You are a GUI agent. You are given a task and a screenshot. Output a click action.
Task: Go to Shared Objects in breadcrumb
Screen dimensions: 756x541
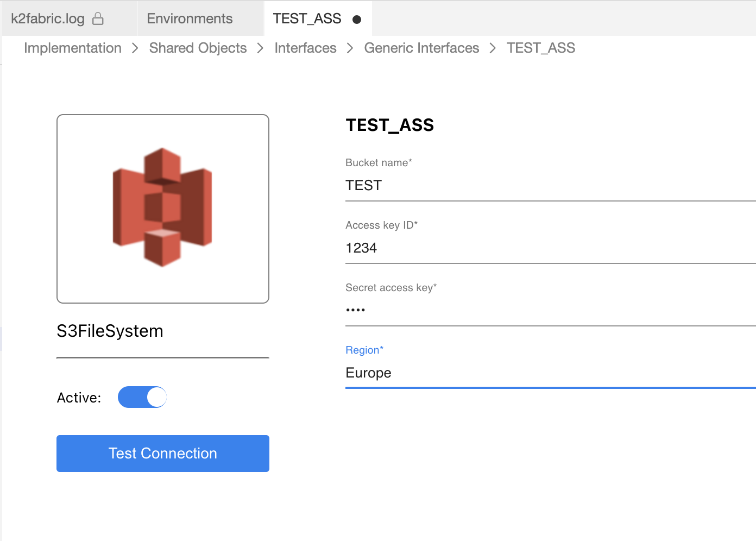(x=198, y=48)
